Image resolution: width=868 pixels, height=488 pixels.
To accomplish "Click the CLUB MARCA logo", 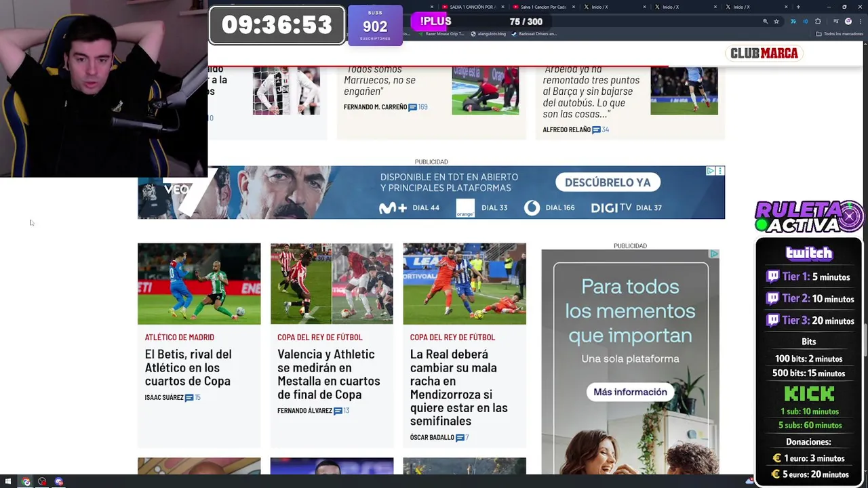I will [764, 54].
